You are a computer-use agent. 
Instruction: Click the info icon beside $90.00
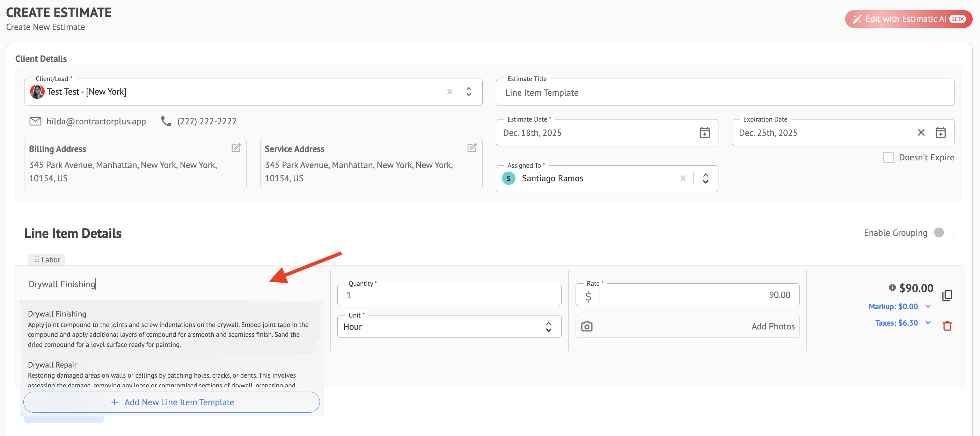point(892,288)
